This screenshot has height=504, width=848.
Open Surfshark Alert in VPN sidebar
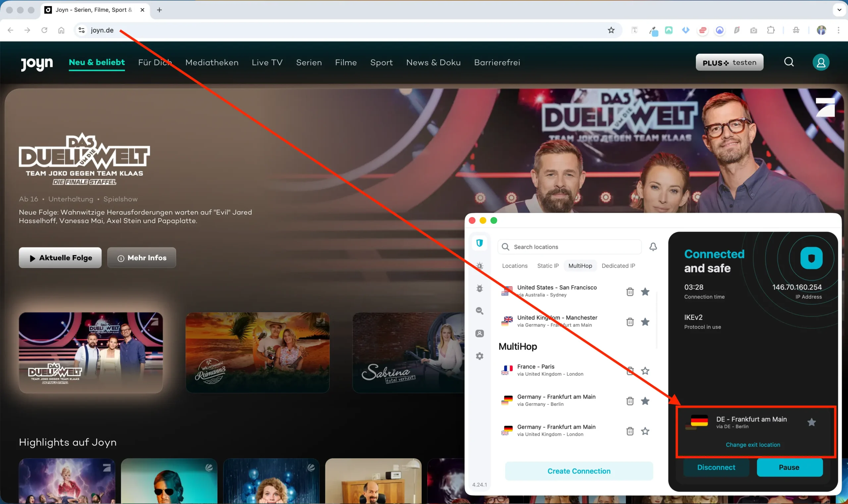coord(480,266)
